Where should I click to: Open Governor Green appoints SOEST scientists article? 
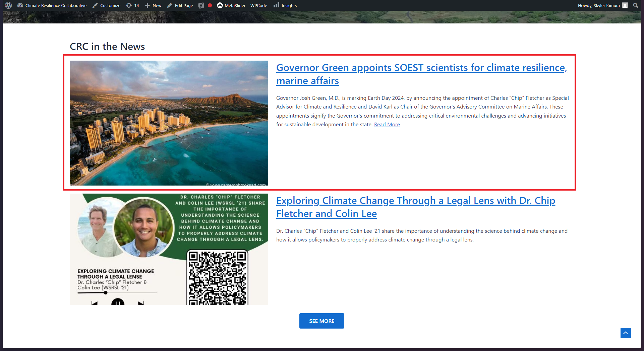pyautogui.click(x=422, y=74)
